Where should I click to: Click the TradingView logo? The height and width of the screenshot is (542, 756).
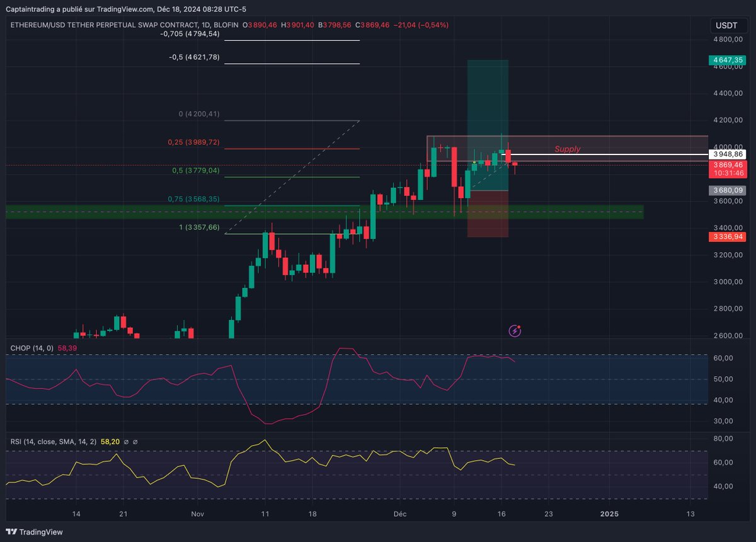coord(35,532)
